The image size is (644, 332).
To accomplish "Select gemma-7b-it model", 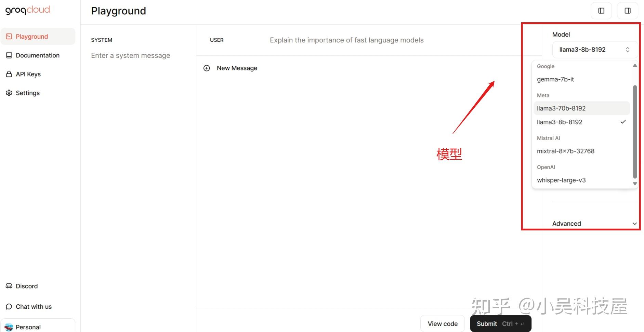I will pos(581,79).
